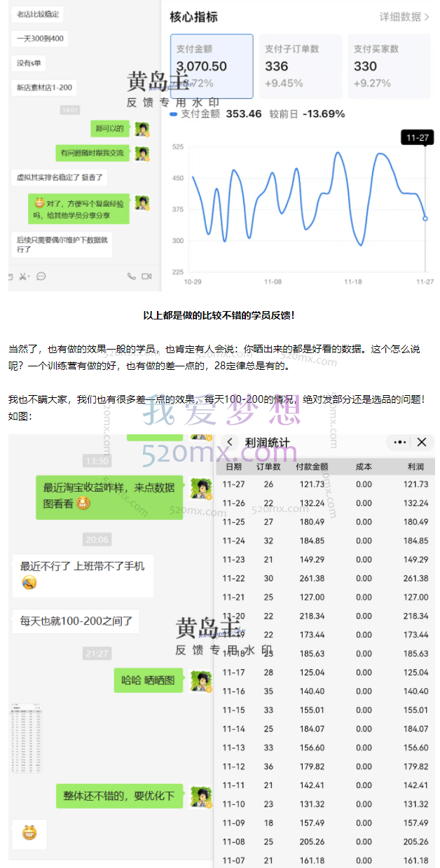
Task: Select the 支付金额 3,070.50 metric card
Action: click(x=212, y=66)
